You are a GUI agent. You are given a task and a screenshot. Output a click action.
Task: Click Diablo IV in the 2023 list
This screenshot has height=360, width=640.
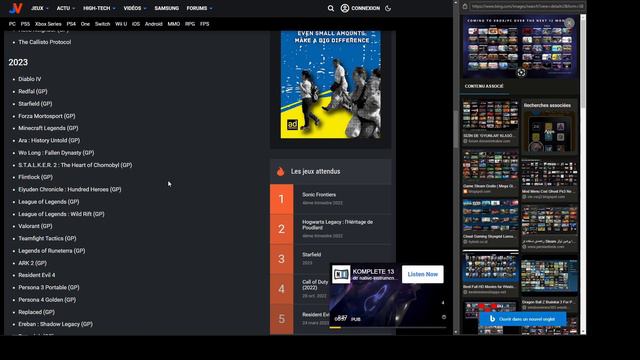click(30, 79)
